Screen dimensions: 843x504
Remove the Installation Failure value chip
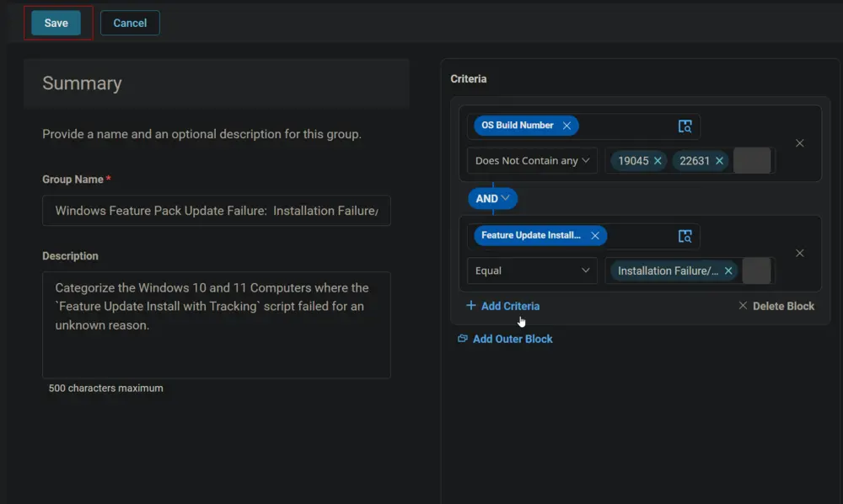click(728, 271)
